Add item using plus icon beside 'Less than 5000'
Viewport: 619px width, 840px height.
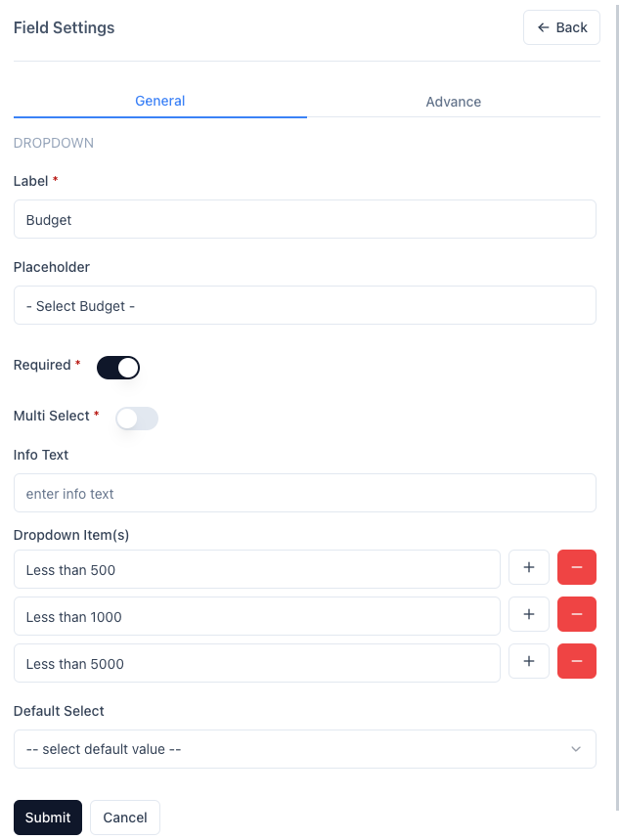coord(529,661)
